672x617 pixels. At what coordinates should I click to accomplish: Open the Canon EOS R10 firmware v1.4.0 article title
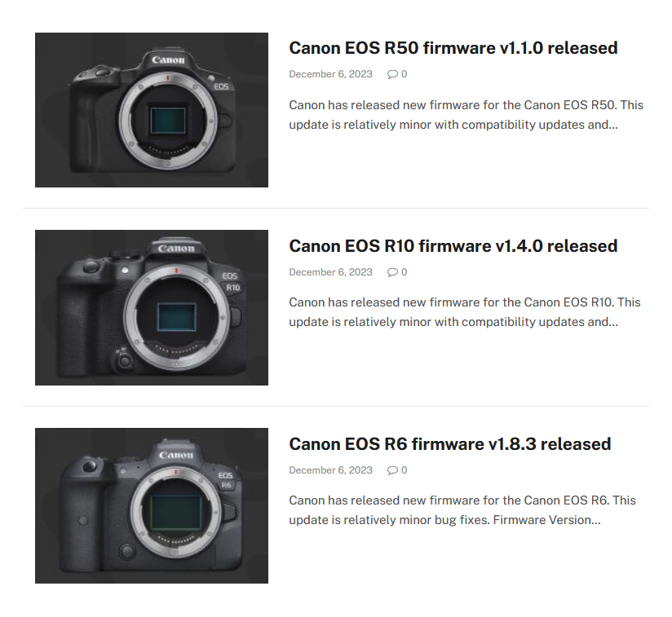[453, 246]
